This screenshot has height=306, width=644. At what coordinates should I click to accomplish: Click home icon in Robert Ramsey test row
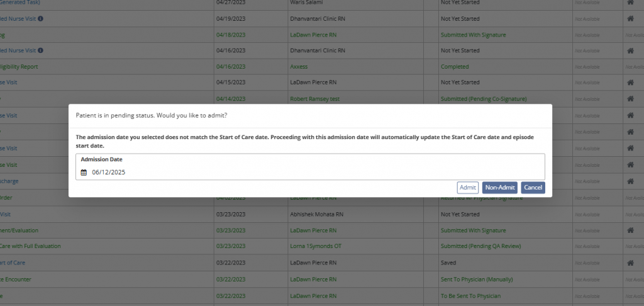pos(630,99)
